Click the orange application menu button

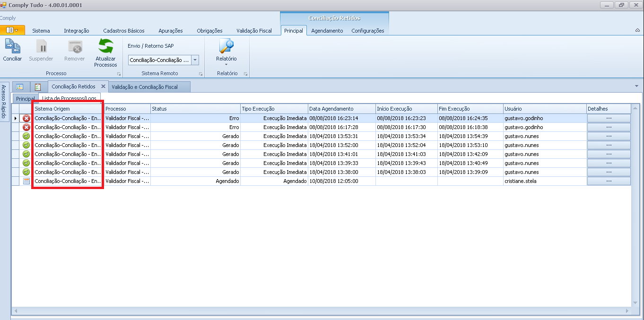click(12, 30)
